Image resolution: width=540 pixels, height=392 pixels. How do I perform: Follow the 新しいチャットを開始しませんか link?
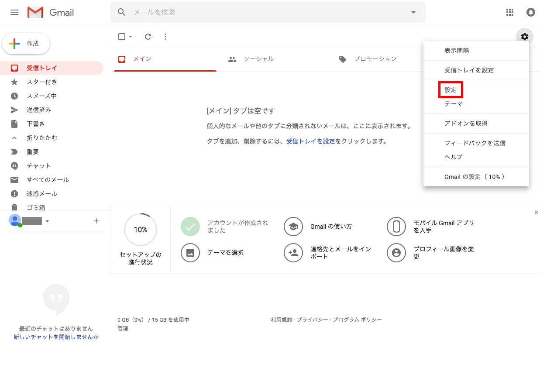point(56,337)
